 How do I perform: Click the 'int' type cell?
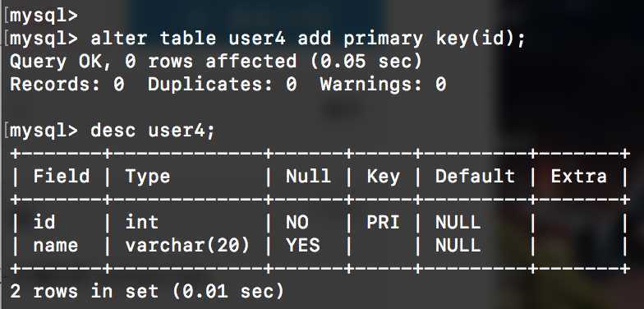(141, 222)
